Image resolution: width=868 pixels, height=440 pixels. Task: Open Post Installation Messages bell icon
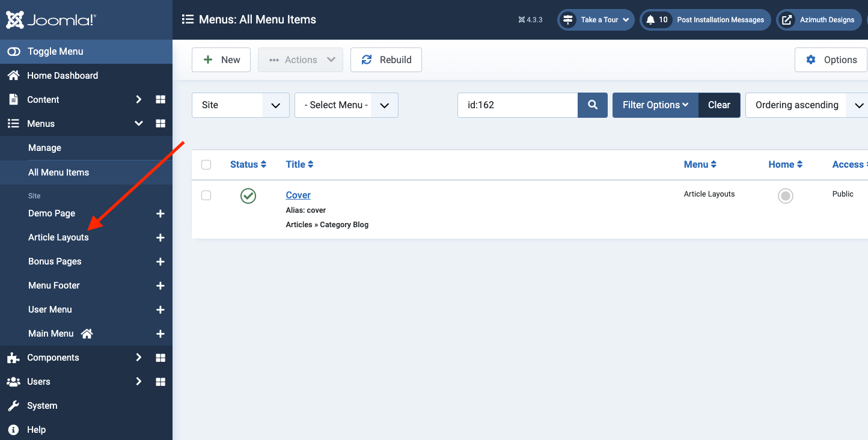tap(650, 20)
